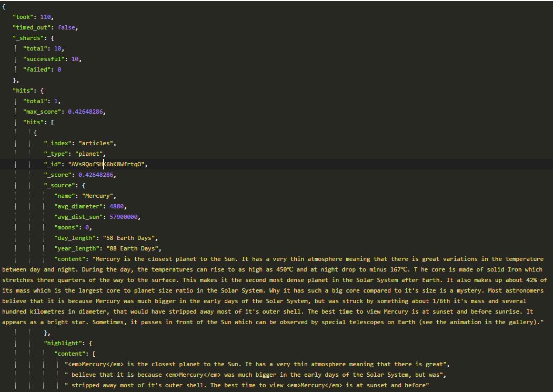This screenshot has width=553, height=392.
Task: Click the "Mercury" name value
Action: pyautogui.click(x=99, y=196)
